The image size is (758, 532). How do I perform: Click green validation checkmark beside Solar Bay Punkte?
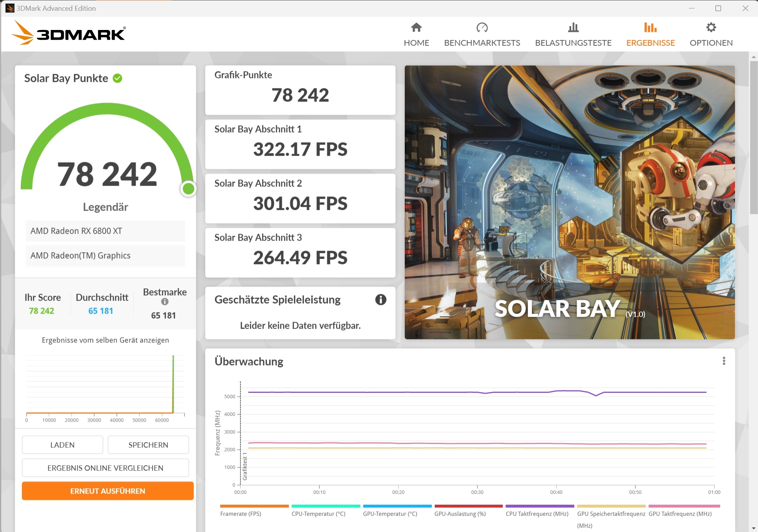[x=118, y=78]
